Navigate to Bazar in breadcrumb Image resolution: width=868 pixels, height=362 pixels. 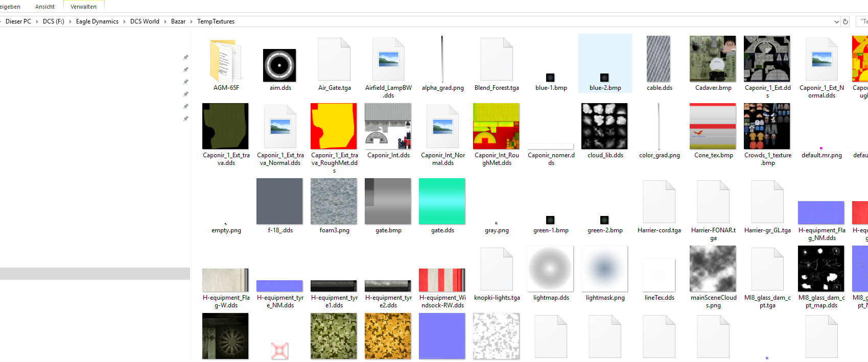pyautogui.click(x=178, y=21)
